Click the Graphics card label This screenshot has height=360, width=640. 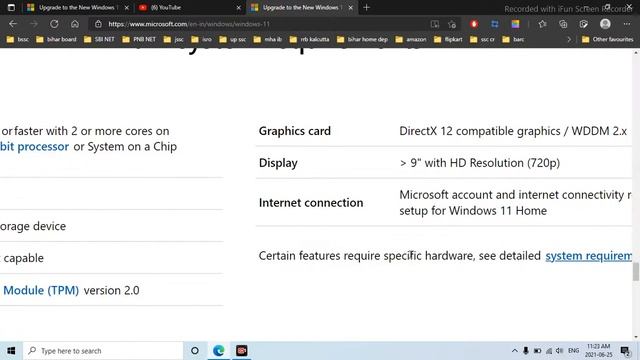[295, 131]
